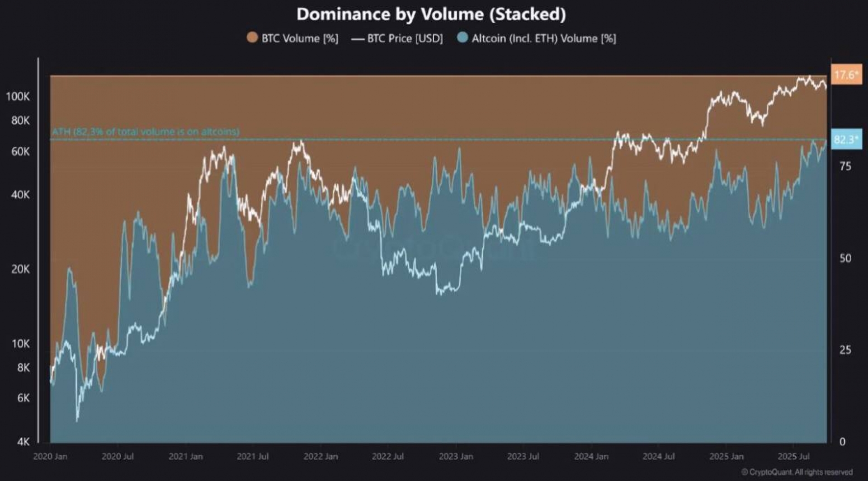868x481 pixels.
Task: Toggle the BTC Price [USD] legend label
Action: [x=405, y=38]
